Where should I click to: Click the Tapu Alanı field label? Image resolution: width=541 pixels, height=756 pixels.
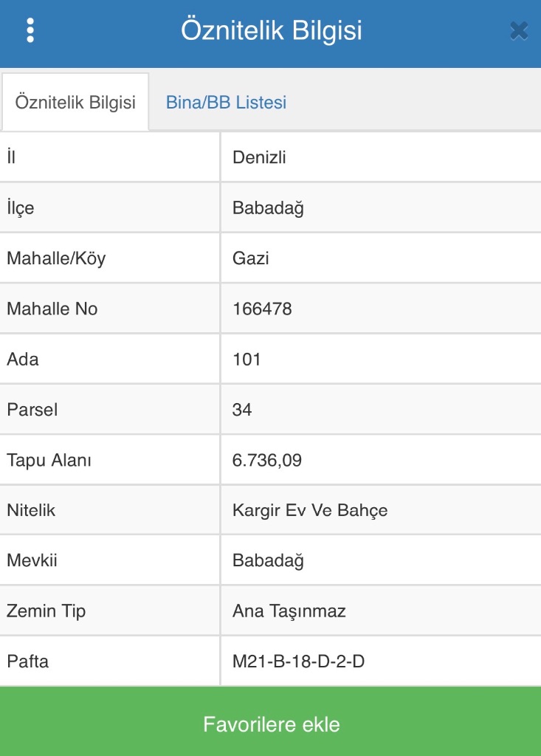pos(49,460)
